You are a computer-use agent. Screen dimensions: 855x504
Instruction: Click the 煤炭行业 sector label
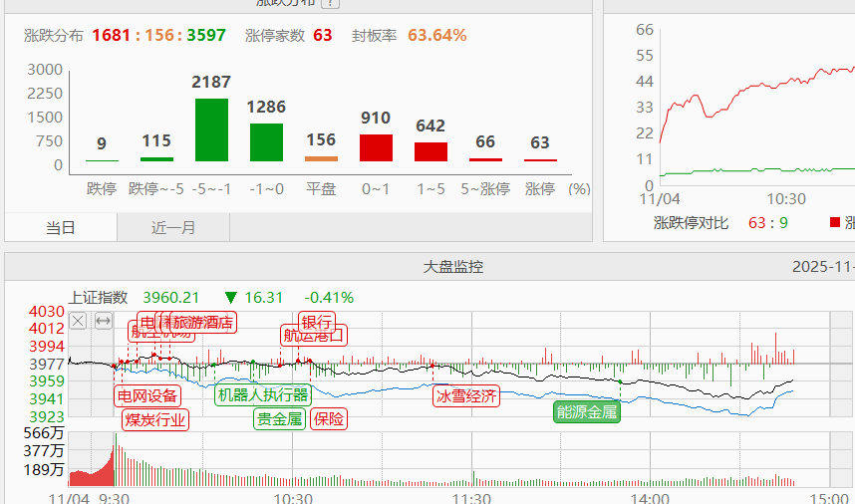154,419
